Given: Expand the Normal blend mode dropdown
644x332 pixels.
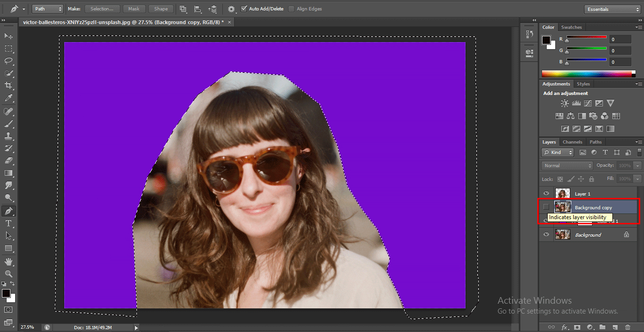Looking at the screenshot, I should coord(567,166).
